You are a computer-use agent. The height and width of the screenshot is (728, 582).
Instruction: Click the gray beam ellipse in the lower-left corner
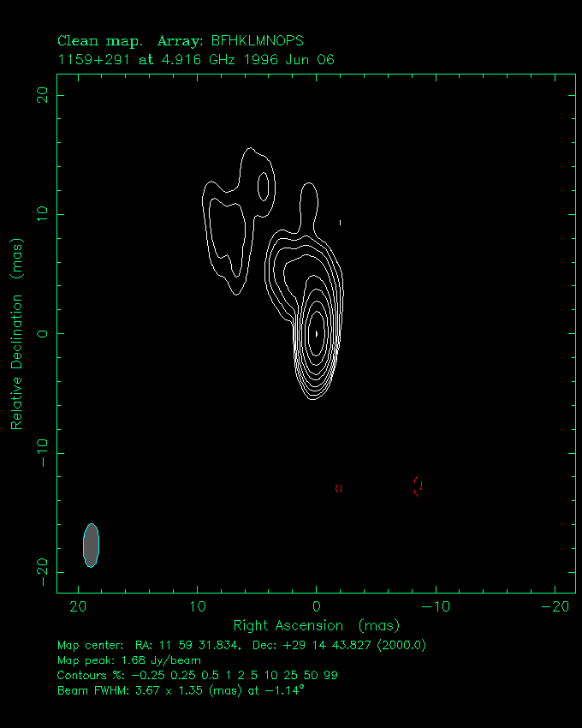point(91,545)
